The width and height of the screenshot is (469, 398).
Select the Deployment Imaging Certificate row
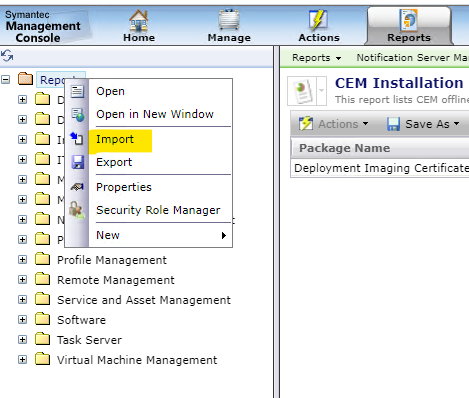(381, 168)
